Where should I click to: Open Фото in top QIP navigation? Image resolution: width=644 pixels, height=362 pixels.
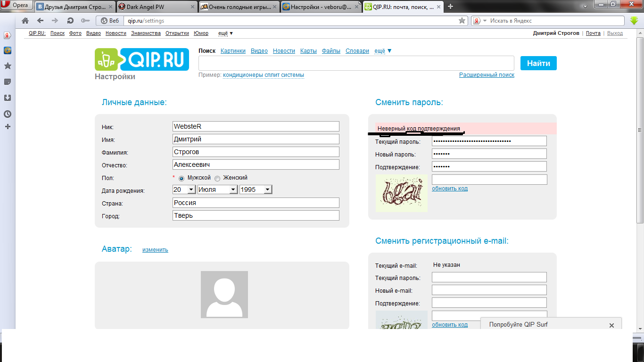75,33
